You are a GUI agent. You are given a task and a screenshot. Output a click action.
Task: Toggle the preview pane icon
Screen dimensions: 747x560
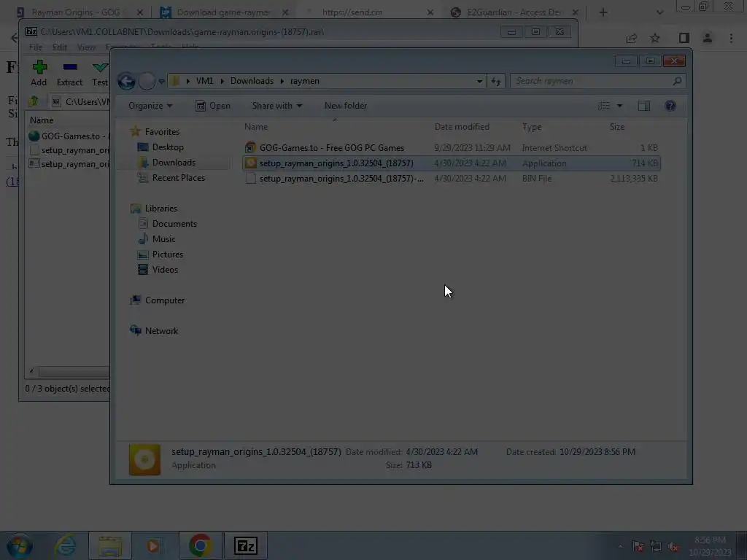tap(643, 106)
